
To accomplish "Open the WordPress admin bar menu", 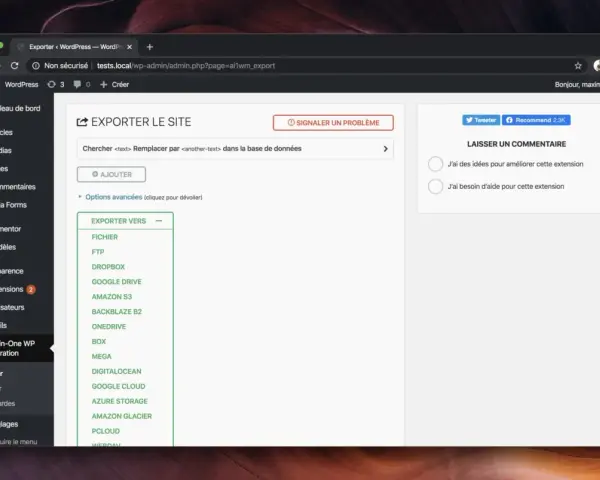I will point(21,84).
